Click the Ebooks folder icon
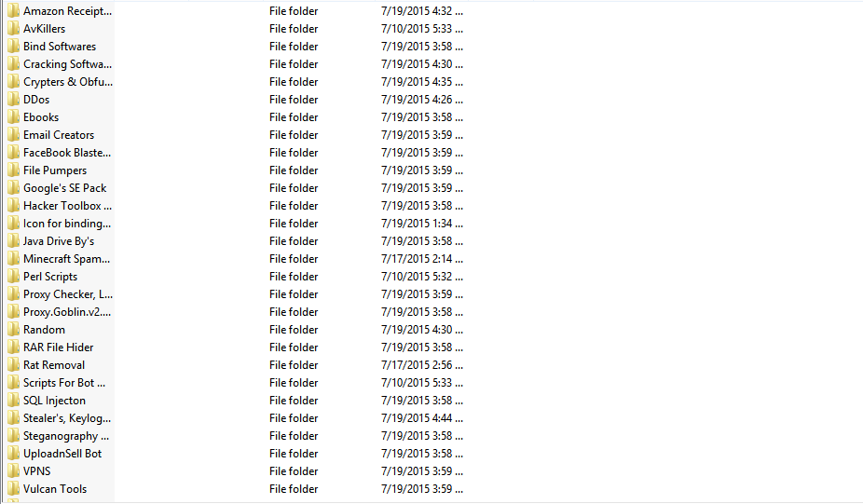Image resolution: width=863 pixels, height=504 pixels. (x=13, y=117)
